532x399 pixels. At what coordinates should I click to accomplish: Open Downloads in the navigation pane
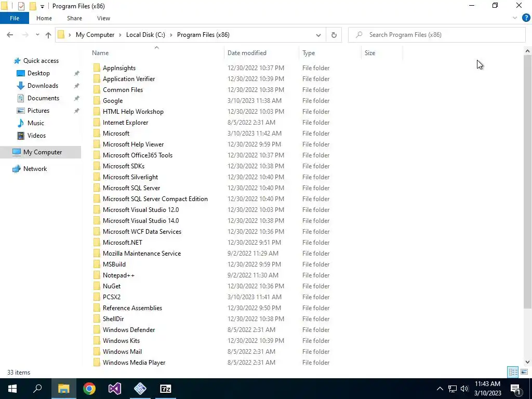(x=43, y=86)
